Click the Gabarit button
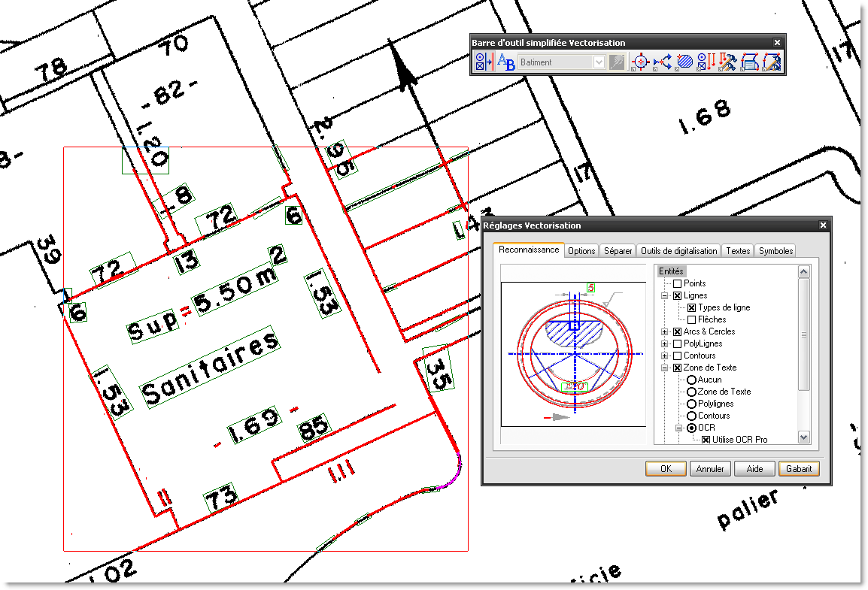The height and width of the screenshot is (590, 868). coord(799,468)
